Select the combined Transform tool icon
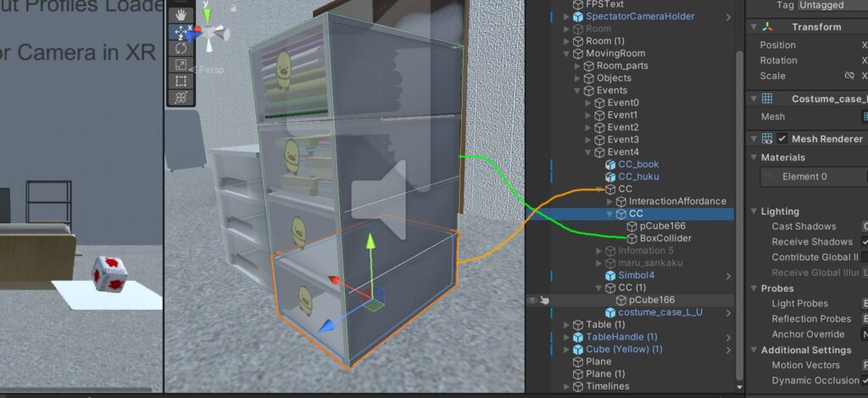The width and height of the screenshot is (868, 398). point(181,98)
